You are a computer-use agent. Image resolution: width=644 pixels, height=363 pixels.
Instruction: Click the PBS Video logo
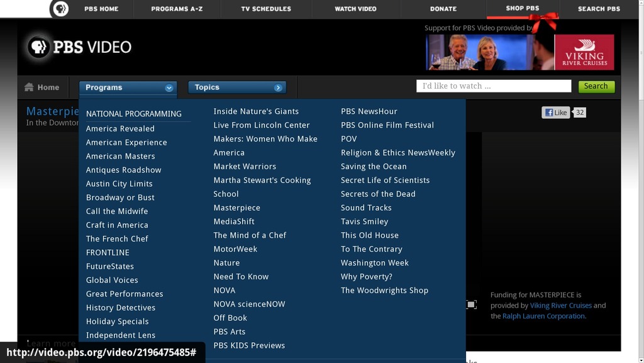pyautogui.click(x=80, y=47)
